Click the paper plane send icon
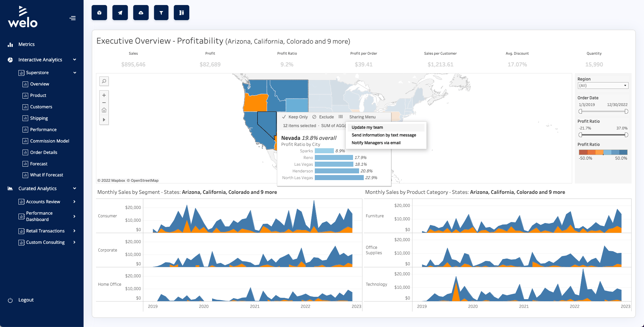The height and width of the screenshot is (327, 644). (120, 13)
